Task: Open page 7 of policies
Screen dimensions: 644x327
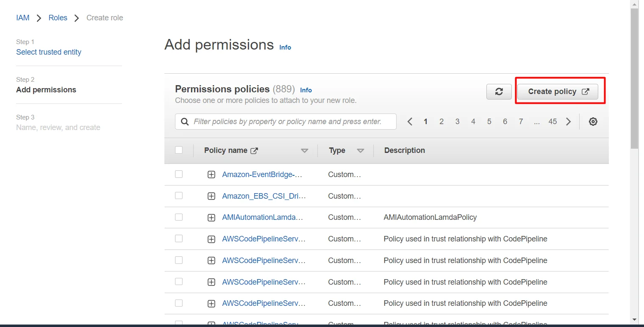Action: [521, 122]
